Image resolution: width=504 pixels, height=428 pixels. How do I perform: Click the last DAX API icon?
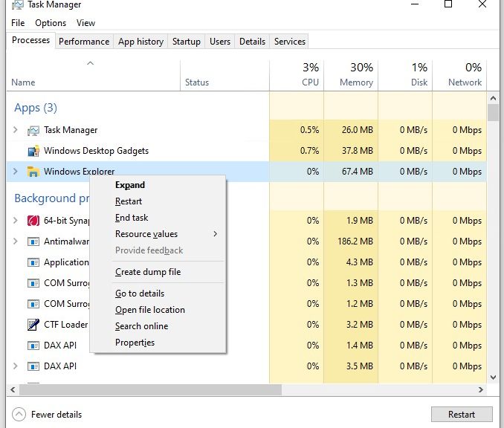point(33,366)
